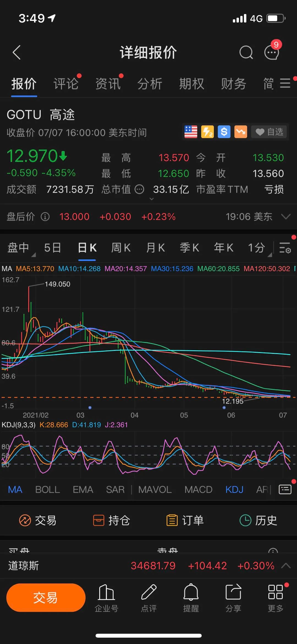Switch to the 评论 tab
Viewport: 297px width, 644px height.
pos(66,84)
